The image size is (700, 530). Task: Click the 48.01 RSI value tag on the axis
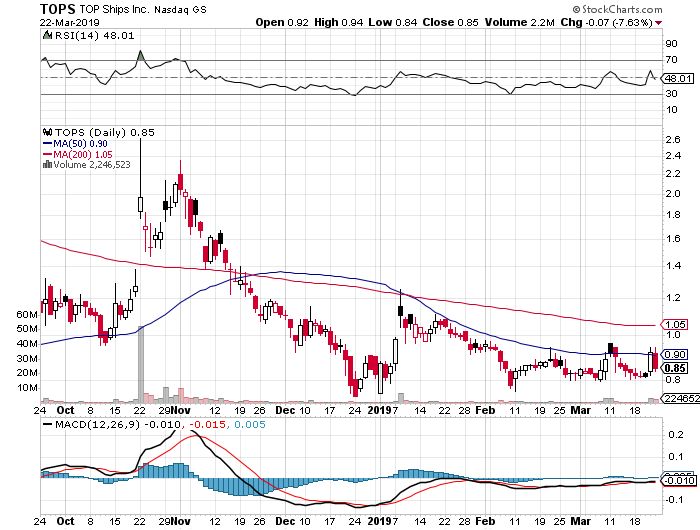[x=678, y=79]
